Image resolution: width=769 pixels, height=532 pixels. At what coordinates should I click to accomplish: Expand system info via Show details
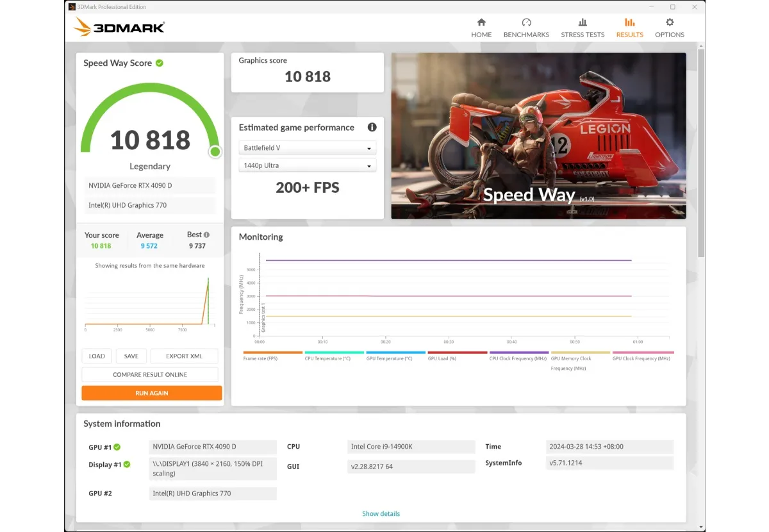click(381, 513)
